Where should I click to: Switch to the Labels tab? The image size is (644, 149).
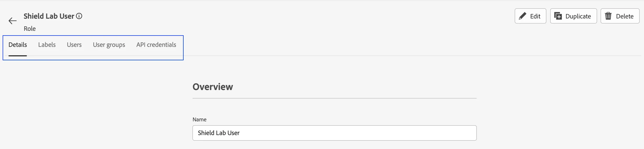point(47,45)
